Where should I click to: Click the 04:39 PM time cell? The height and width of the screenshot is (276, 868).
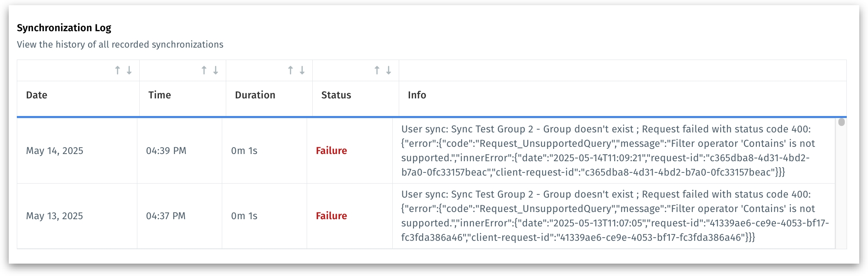[166, 151]
